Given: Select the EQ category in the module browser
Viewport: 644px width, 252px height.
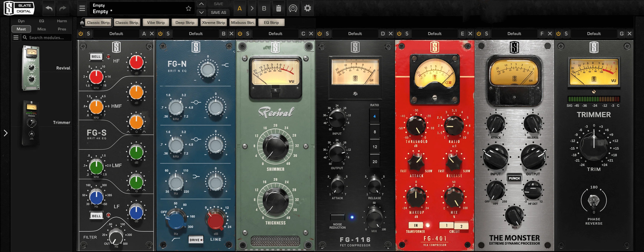Looking at the screenshot, I should (x=41, y=21).
